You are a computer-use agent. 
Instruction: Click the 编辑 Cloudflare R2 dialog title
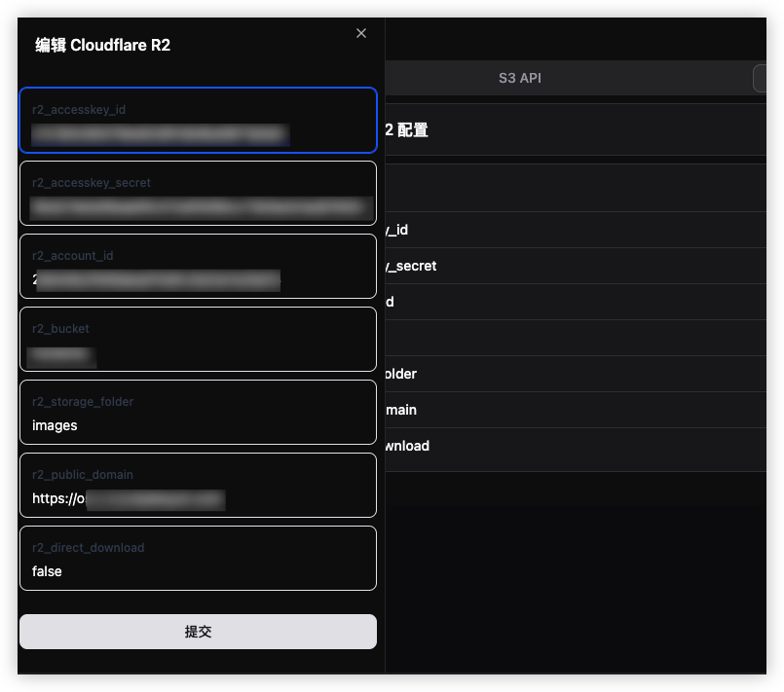[102, 45]
